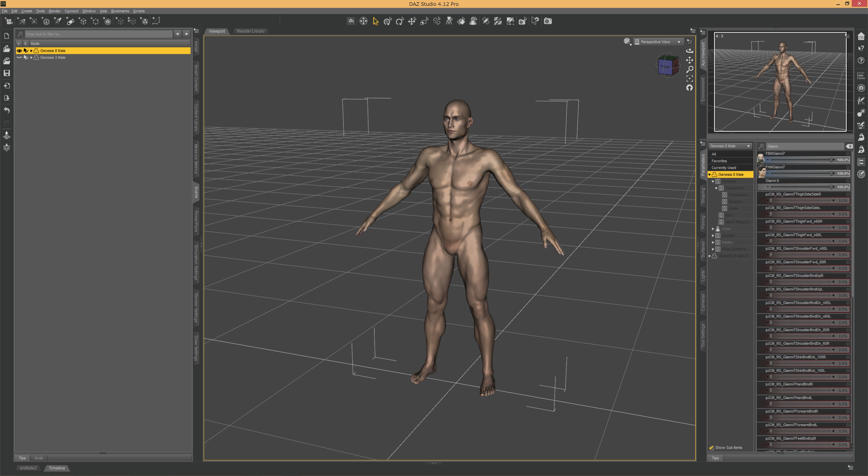Image resolution: width=868 pixels, height=476 pixels.
Task: Click the New scene file icon
Action: tap(6, 36)
